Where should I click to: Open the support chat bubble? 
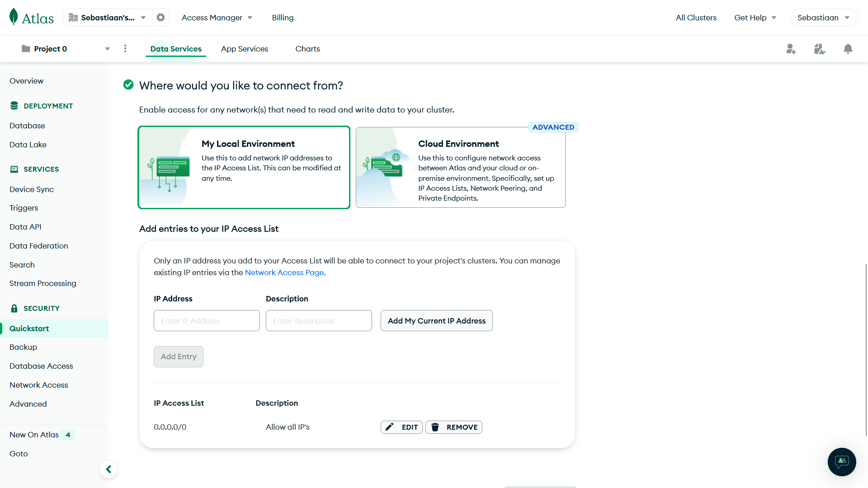[842, 462]
